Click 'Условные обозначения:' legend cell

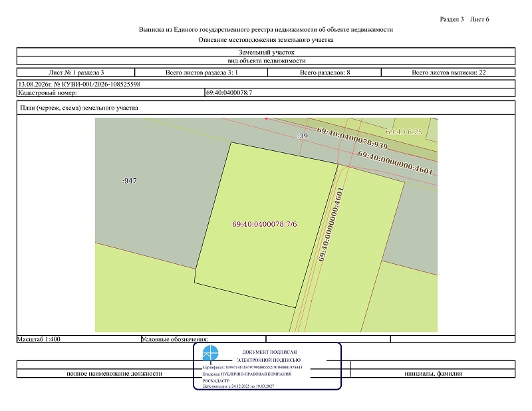click(x=175, y=339)
